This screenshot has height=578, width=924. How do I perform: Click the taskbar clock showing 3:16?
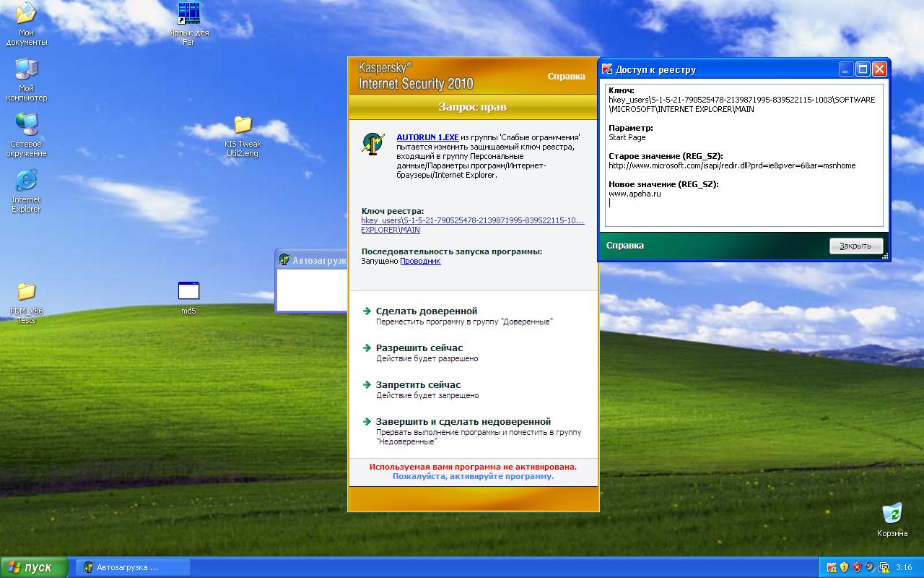903,567
